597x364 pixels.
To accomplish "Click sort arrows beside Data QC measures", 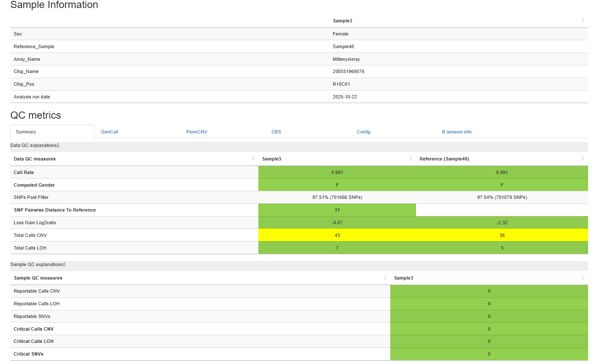I will pyautogui.click(x=253, y=159).
